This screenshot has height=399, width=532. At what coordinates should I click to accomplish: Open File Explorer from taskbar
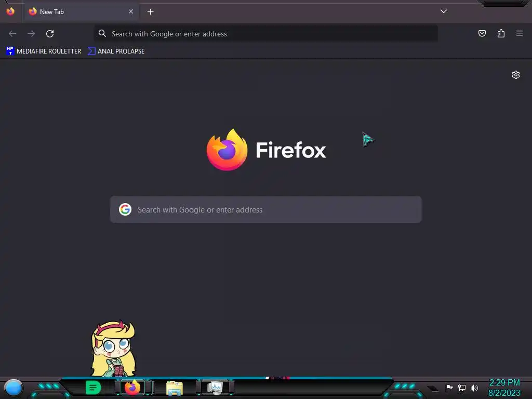(175, 388)
